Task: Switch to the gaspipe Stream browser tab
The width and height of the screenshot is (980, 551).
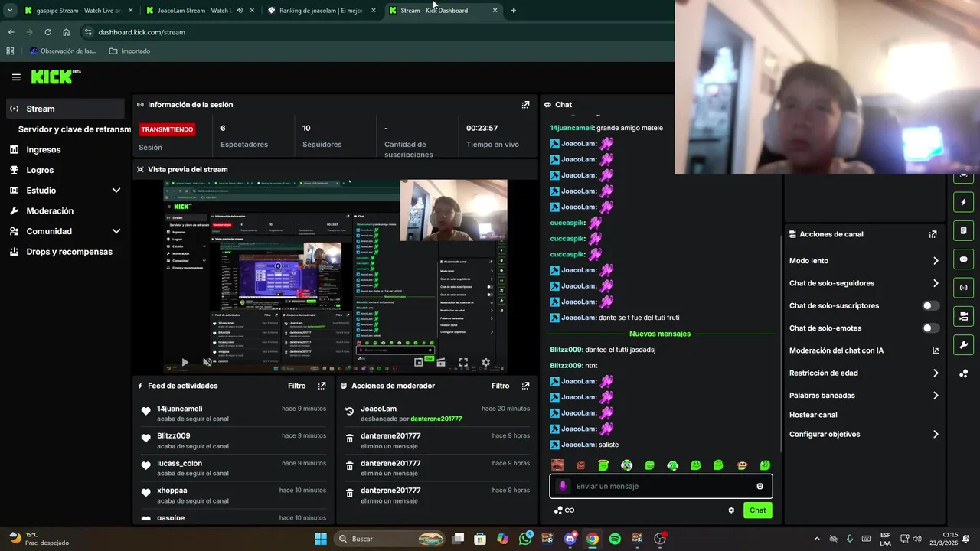Action: [78, 11]
